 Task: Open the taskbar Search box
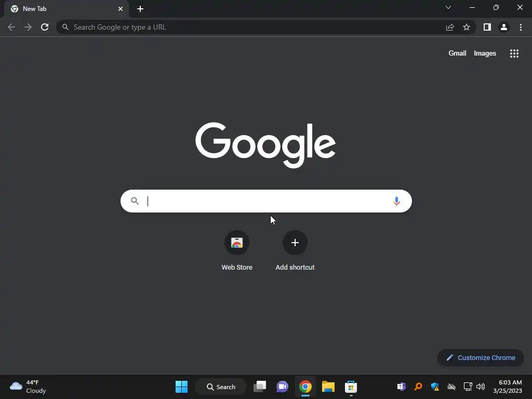[x=221, y=387]
